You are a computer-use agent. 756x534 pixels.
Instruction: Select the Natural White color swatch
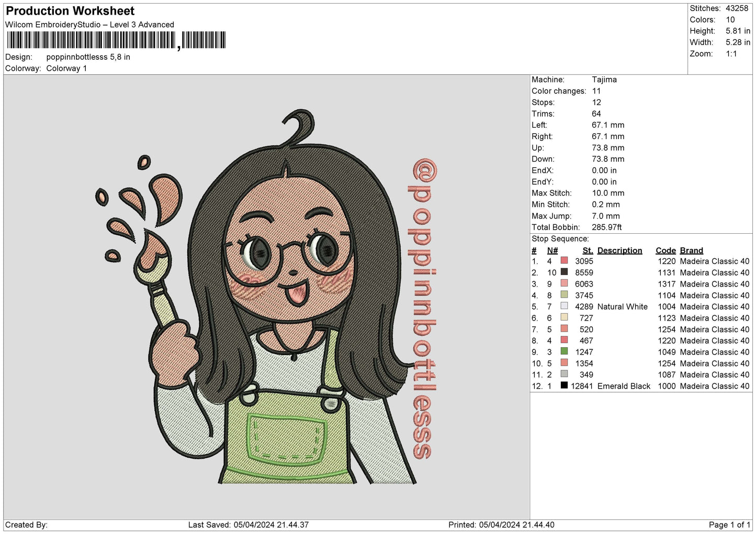564,306
